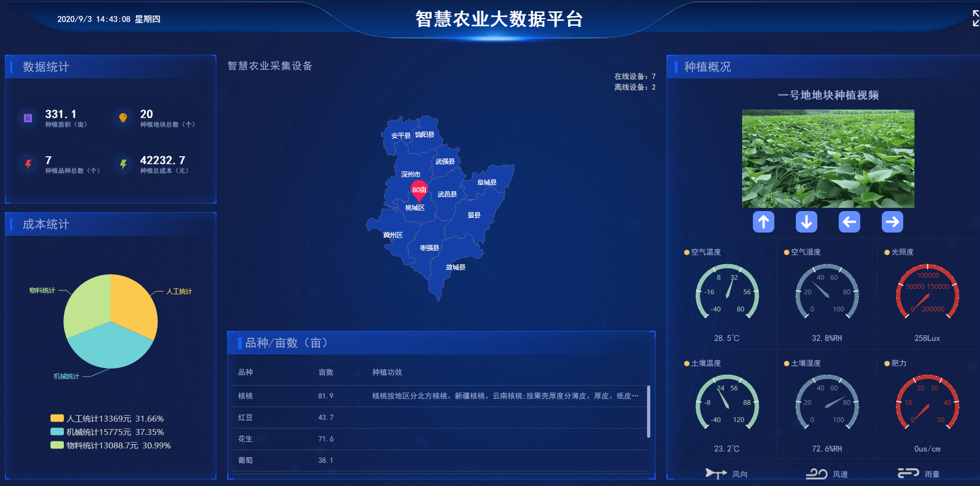
Task: Click the fullscreen expand icon
Action: click(x=975, y=18)
